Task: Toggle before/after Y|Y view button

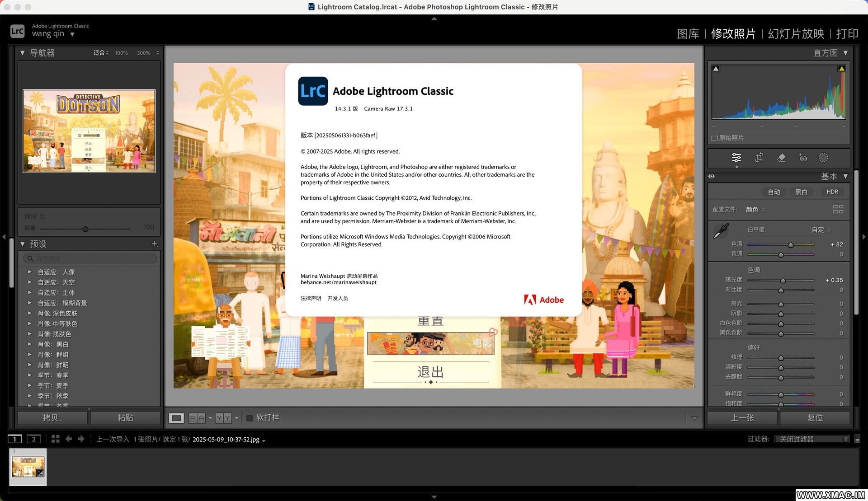Action: pos(223,418)
